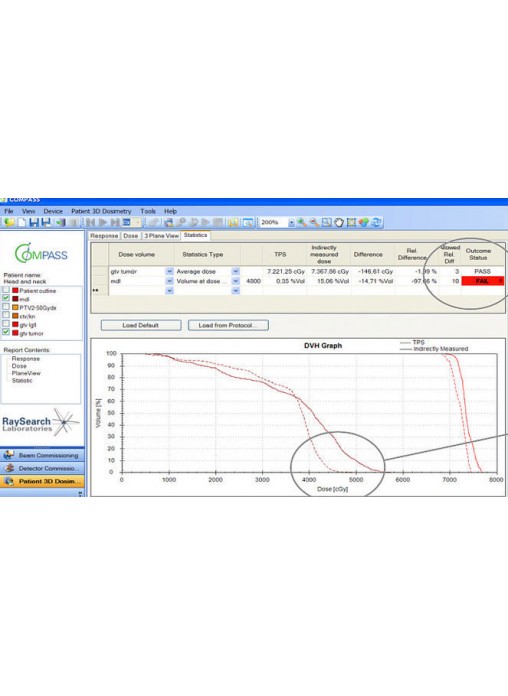
Task: Select the pan hand tool
Action: tap(339, 222)
